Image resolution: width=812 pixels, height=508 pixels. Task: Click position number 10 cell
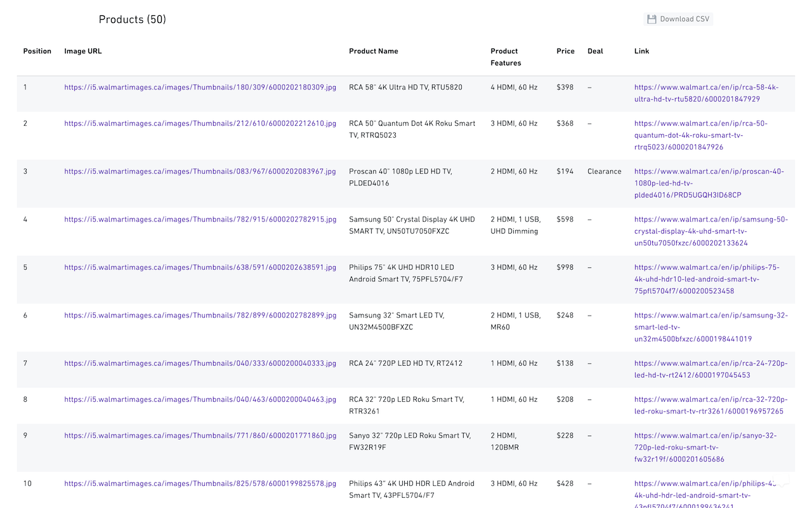(27, 483)
